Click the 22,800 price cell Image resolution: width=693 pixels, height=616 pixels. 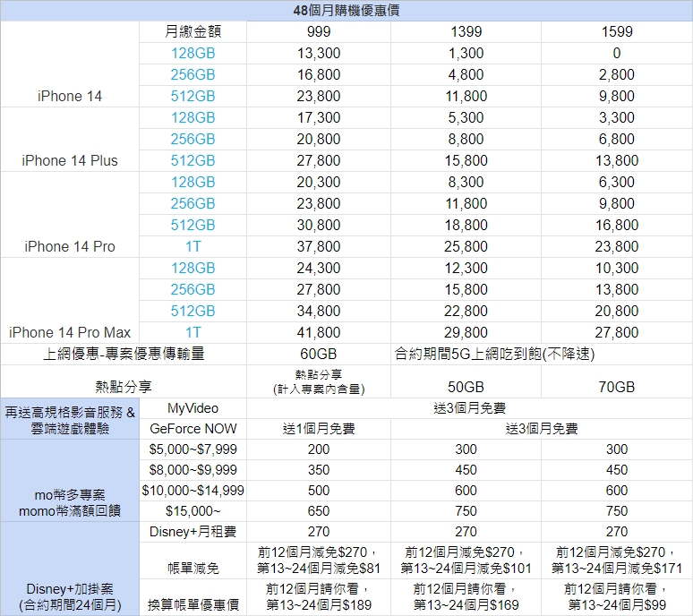(466, 311)
